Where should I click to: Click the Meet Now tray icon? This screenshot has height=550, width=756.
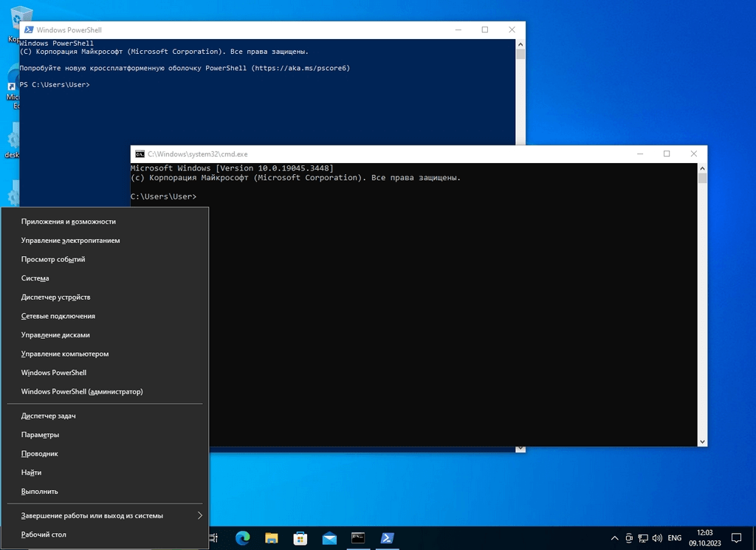(629, 538)
